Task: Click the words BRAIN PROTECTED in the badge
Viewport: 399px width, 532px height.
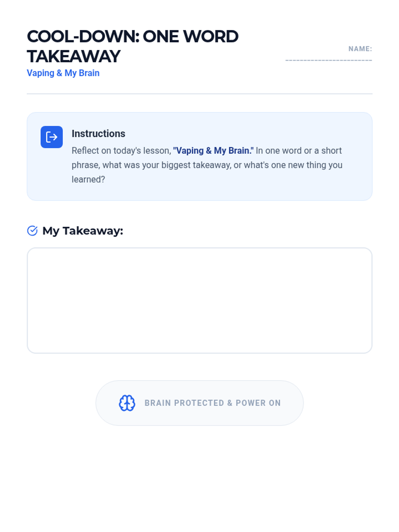Action: [x=184, y=403]
